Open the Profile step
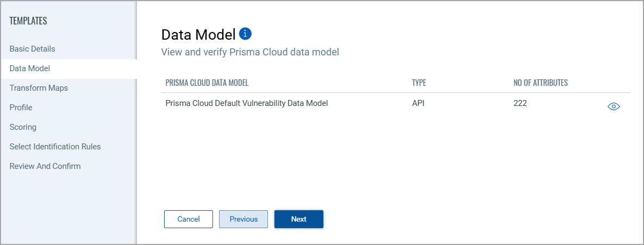Viewport: 644px width, 245px height. [x=21, y=108]
